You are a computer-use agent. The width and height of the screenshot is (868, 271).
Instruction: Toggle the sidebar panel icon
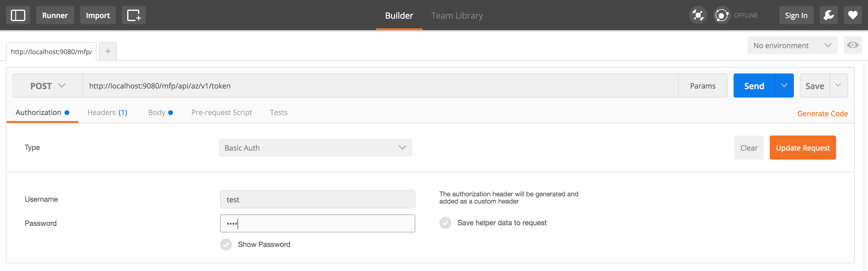click(x=18, y=15)
